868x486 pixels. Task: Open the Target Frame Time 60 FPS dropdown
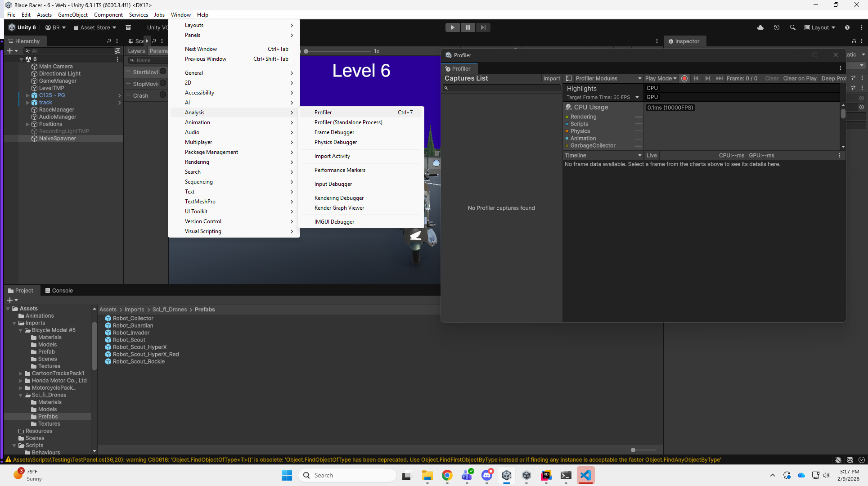point(602,97)
